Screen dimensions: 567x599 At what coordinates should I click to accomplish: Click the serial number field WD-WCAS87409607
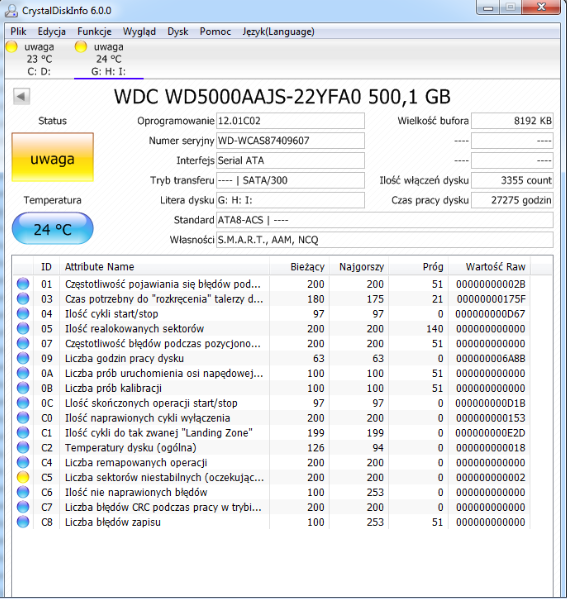[x=290, y=141]
